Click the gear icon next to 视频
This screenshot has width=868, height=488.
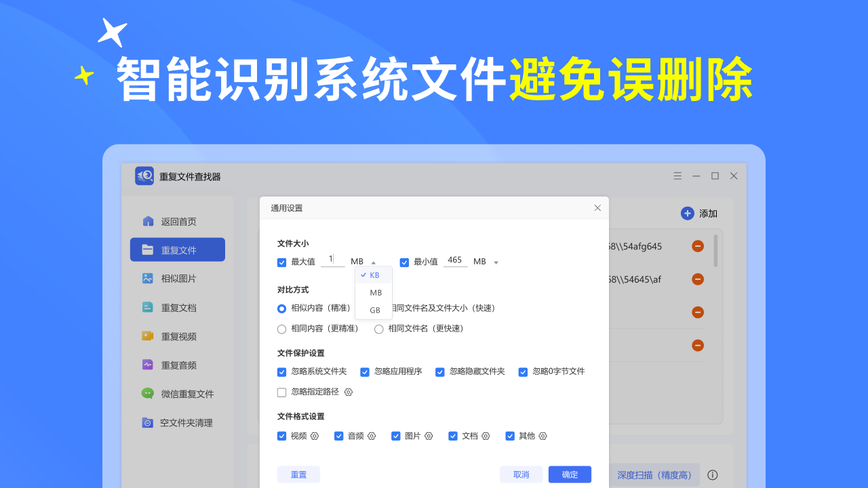(313, 436)
